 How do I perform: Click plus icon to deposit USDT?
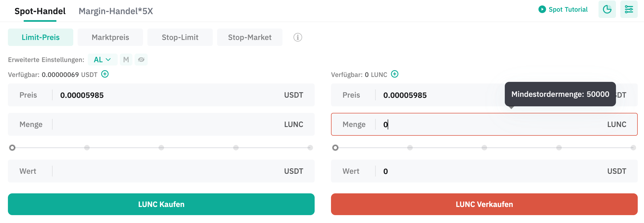click(x=105, y=74)
